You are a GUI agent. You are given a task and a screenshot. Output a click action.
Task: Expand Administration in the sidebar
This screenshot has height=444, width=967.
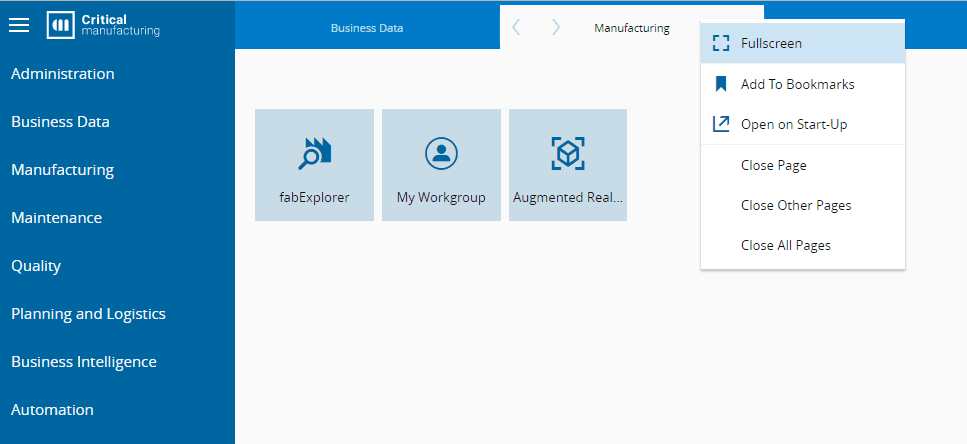(x=63, y=74)
